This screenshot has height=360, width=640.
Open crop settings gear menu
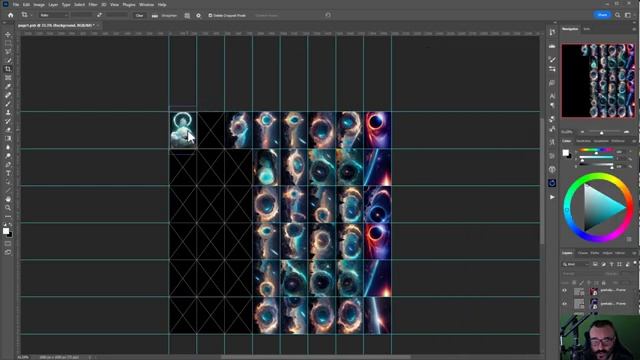(198, 16)
